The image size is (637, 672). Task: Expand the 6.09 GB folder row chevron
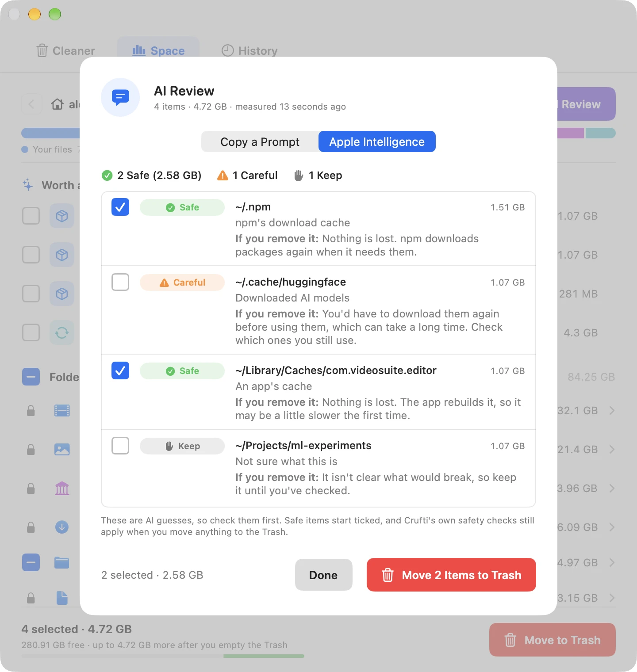[612, 527]
